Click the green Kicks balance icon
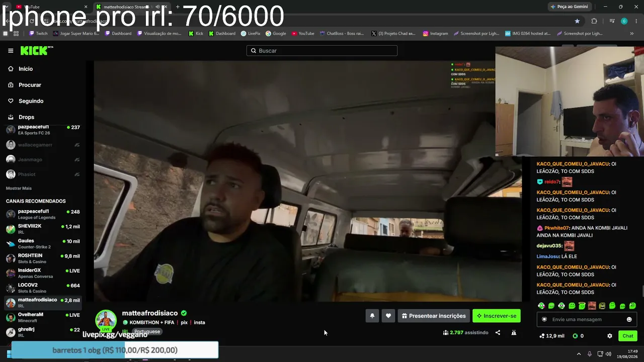Viewport: 644px width, 362px height. [575, 336]
